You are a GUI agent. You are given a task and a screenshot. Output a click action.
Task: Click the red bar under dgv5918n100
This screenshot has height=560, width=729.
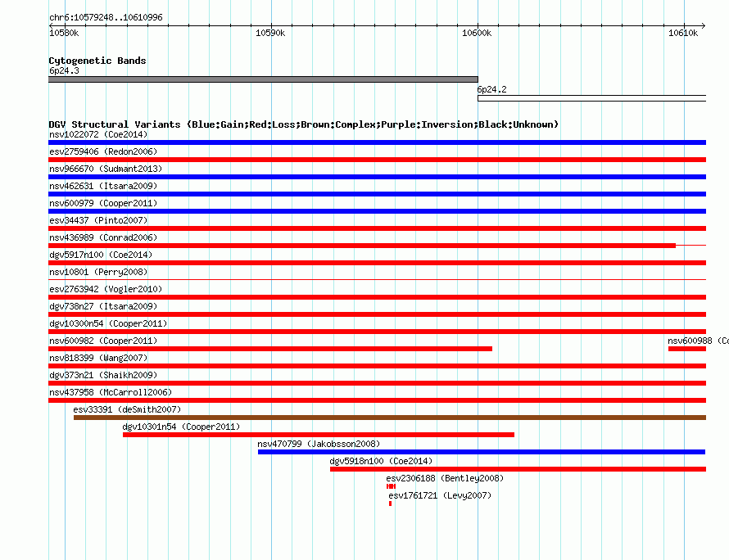pos(518,469)
